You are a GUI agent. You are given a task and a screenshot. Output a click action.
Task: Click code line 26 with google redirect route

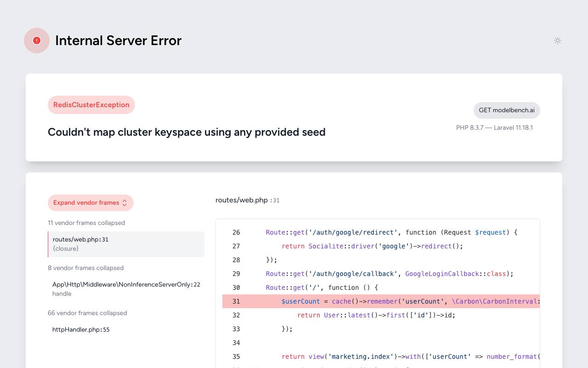click(381, 232)
